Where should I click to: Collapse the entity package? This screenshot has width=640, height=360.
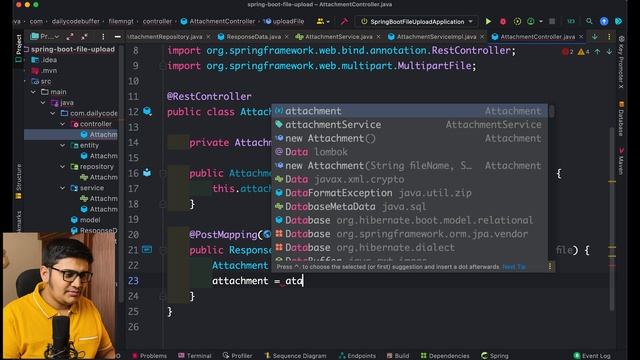pyautogui.click(x=63, y=145)
